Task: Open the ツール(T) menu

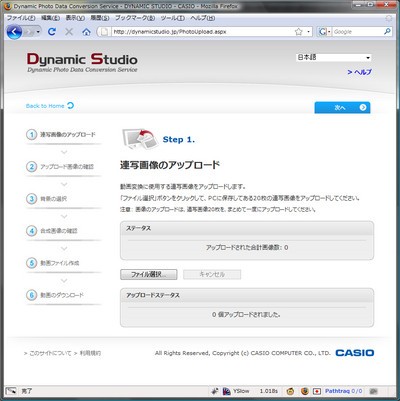Action: tap(172, 18)
